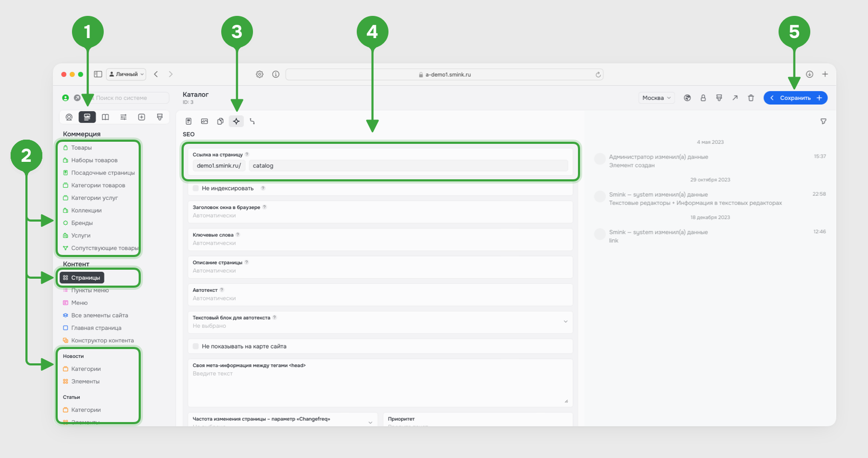The width and height of the screenshot is (868, 458).
Task: Enable the Не индексировать checkbox
Action: click(196, 188)
